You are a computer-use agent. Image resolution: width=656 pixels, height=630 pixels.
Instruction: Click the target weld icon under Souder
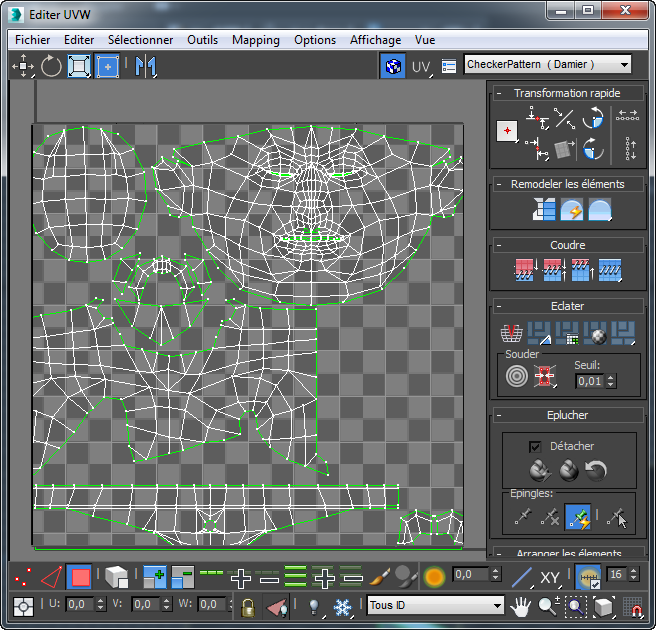click(x=516, y=376)
